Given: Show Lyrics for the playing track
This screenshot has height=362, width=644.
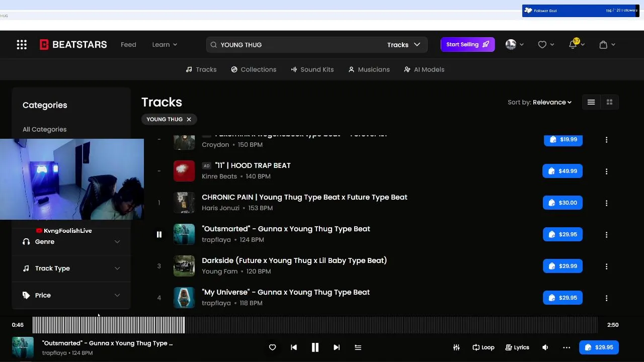Looking at the screenshot, I should (x=517, y=347).
